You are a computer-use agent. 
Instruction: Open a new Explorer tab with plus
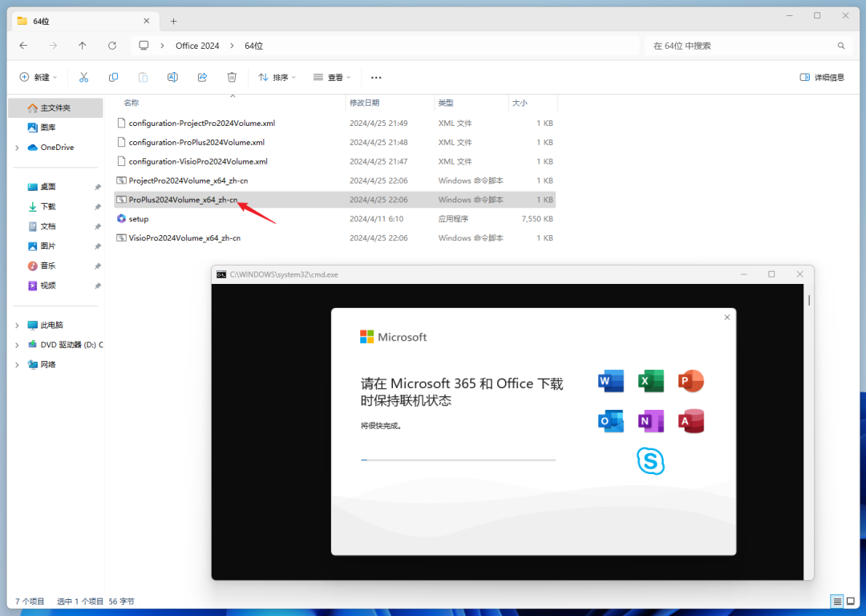pyautogui.click(x=173, y=21)
